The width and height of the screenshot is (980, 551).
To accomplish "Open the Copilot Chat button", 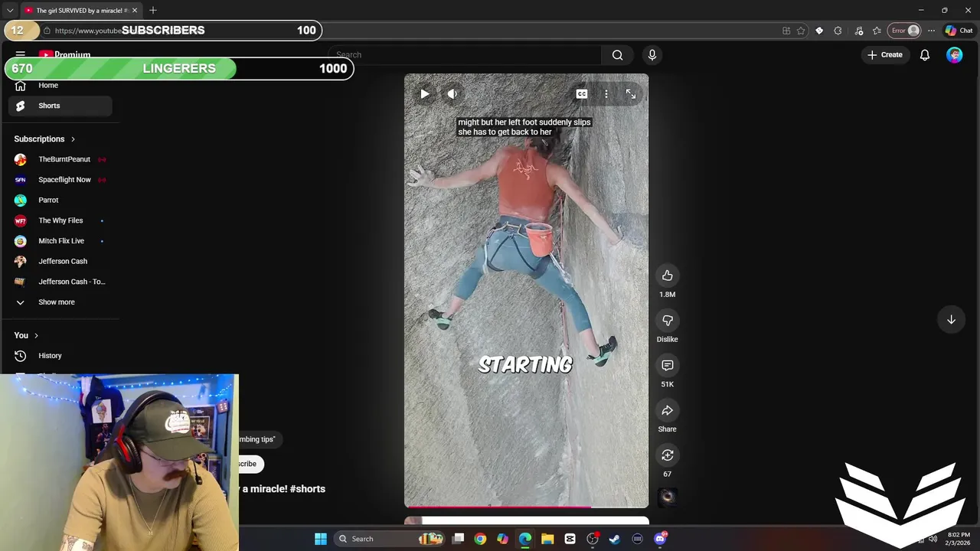I will click(959, 31).
